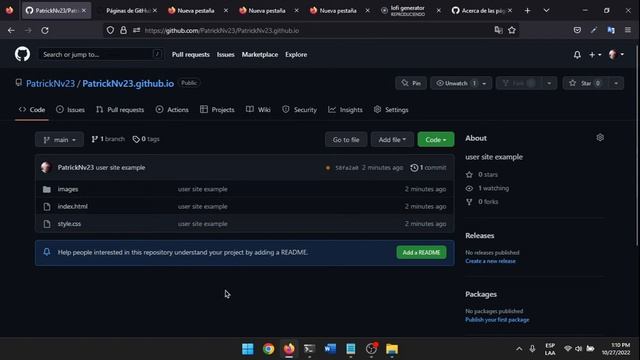Open the terminal app from the taskbar
Viewport: 640px width, 360px height.
pyautogui.click(x=309, y=349)
